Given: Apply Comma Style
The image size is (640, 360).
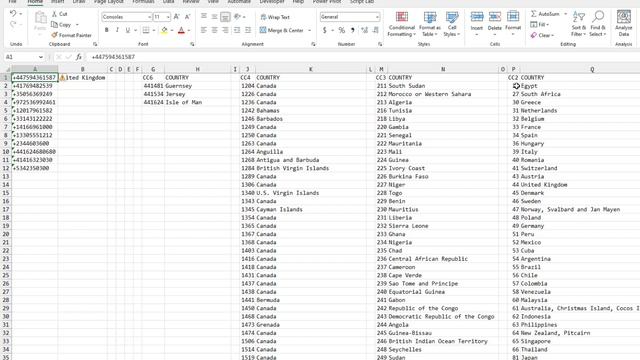Looking at the screenshot, I should (x=352, y=30).
